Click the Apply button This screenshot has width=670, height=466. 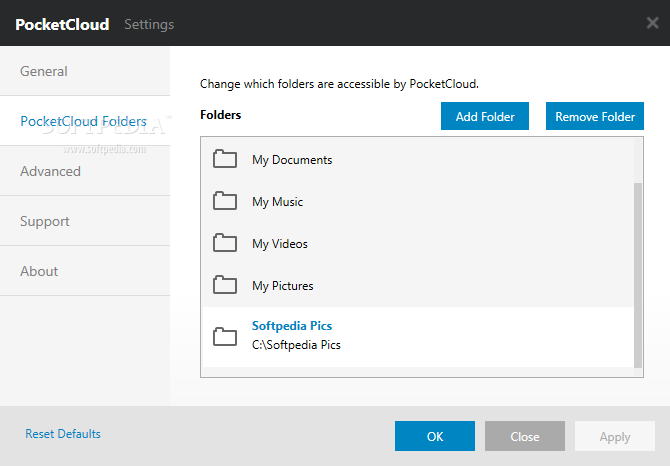615,436
